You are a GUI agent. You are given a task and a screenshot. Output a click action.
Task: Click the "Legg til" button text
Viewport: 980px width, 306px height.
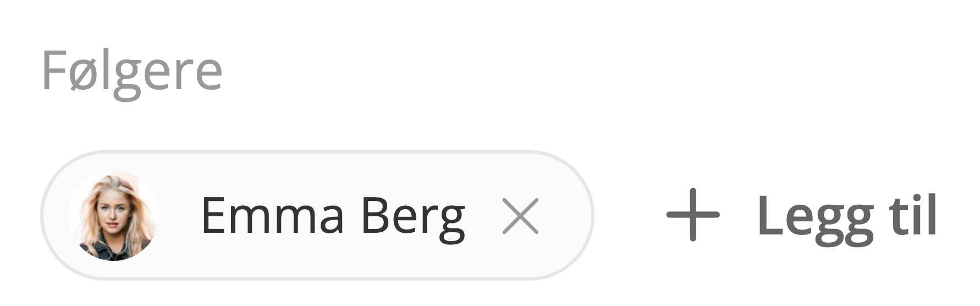[x=847, y=216]
